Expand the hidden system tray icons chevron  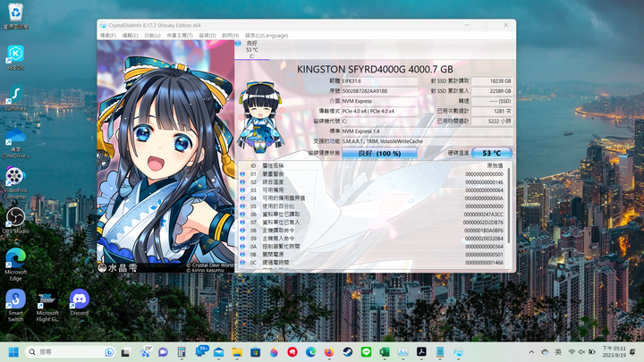(531, 352)
